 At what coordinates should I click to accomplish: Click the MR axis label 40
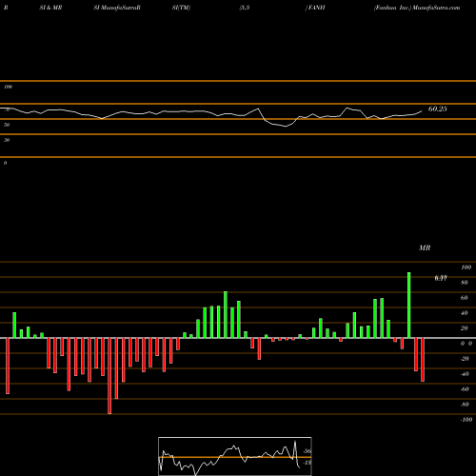click(x=465, y=313)
